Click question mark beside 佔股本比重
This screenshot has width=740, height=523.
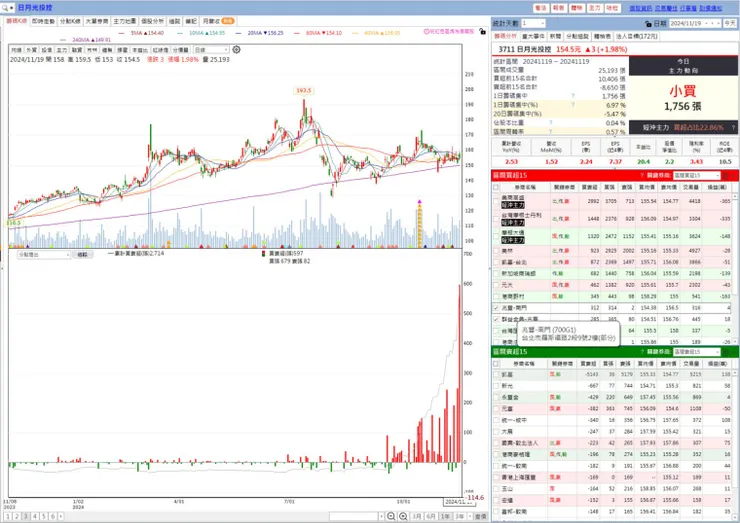pos(550,123)
